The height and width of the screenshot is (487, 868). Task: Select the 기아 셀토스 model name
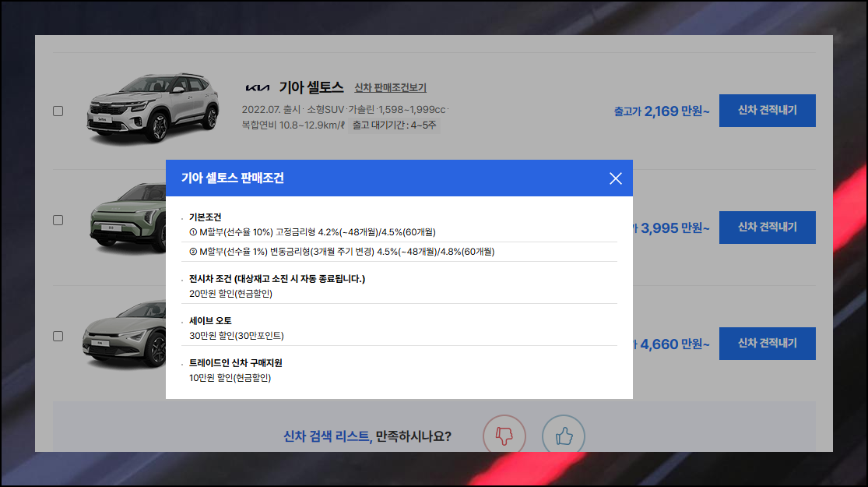pos(311,87)
